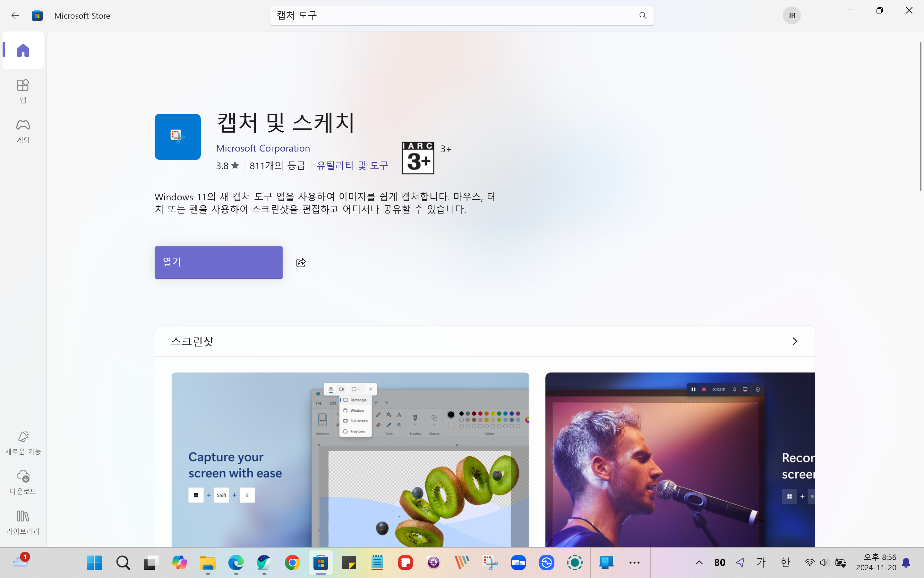Click the search magnifier icon

click(643, 15)
